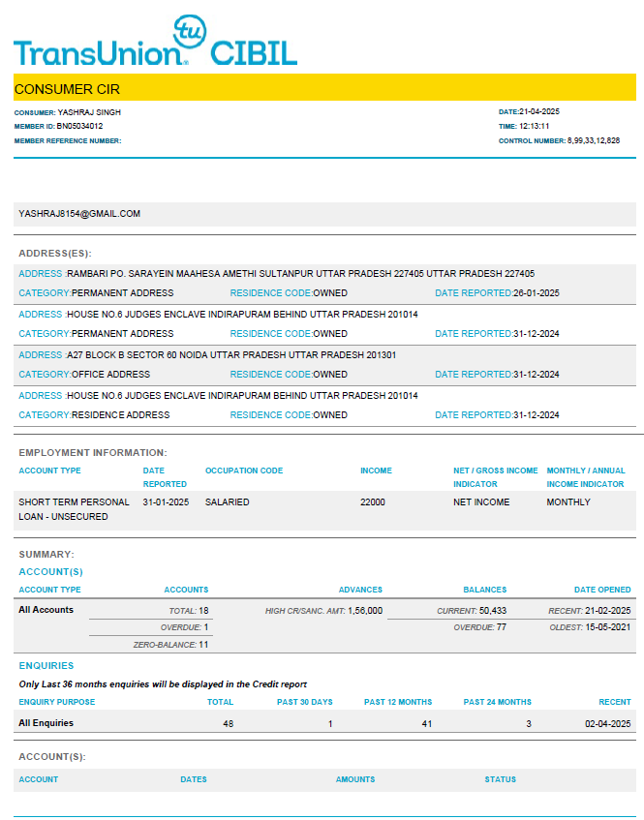Click the ENQUIRIES section heading
The width and height of the screenshot is (644, 820).
coord(46,666)
